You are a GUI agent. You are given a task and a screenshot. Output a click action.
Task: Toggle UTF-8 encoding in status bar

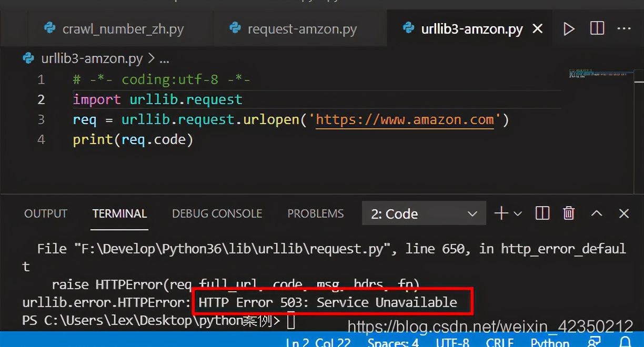click(453, 342)
